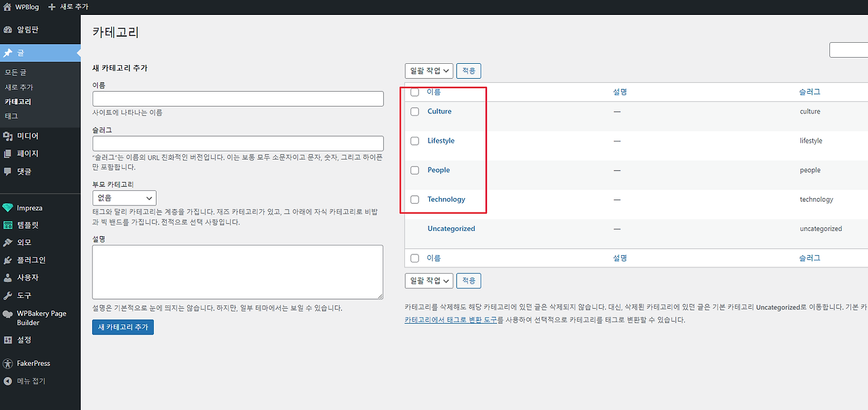
Task: Open 모든 글 submenu item
Action: coord(16,73)
